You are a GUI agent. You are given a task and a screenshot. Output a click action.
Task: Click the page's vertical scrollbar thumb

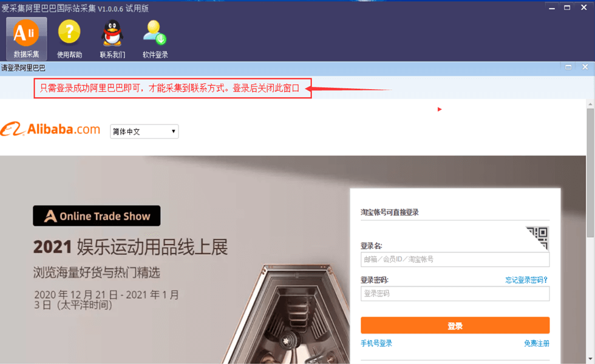(590, 172)
